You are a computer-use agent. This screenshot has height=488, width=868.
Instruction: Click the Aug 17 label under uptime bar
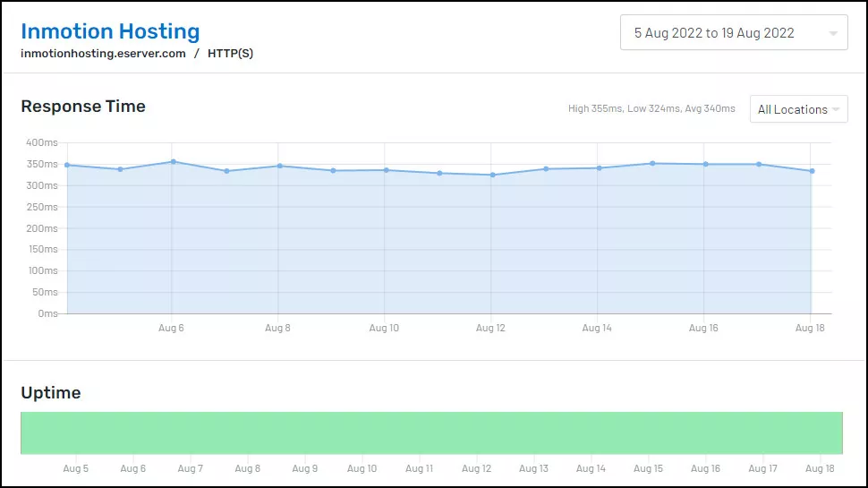(x=762, y=468)
